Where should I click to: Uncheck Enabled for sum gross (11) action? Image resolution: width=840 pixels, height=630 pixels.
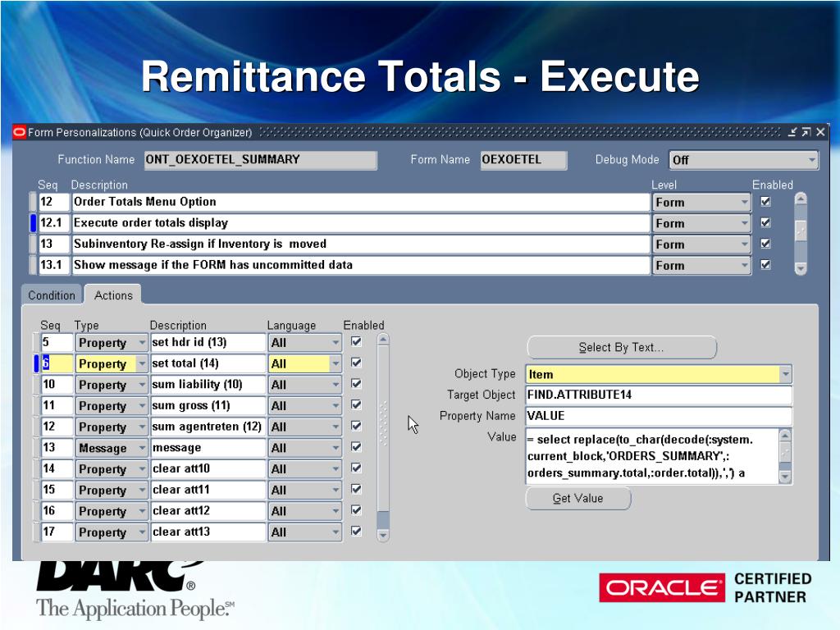click(x=356, y=405)
